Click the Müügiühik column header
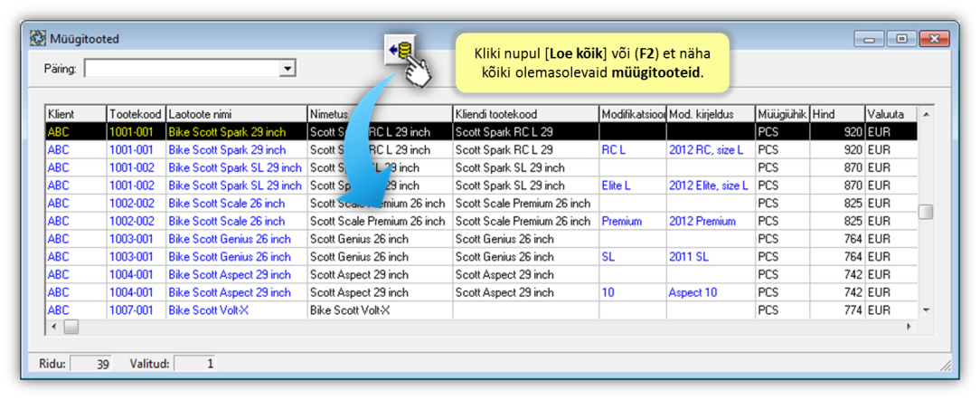The height and width of the screenshot is (400, 980). click(783, 115)
